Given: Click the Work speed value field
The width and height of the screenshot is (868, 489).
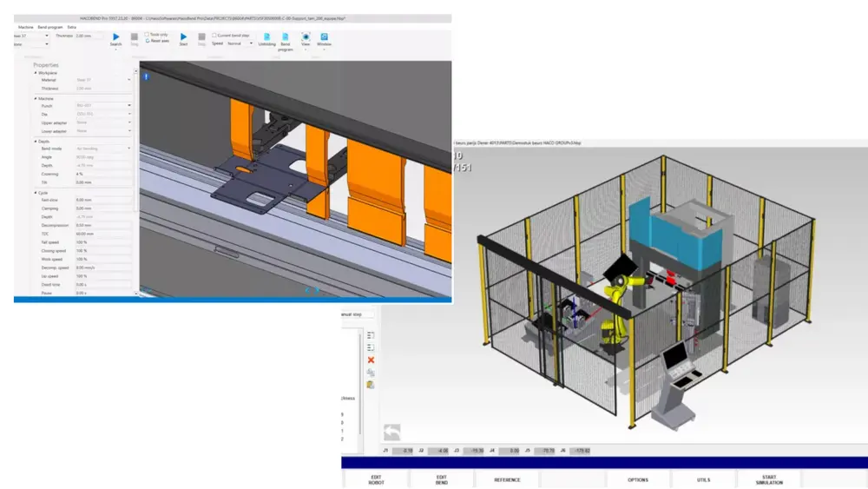Looking at the screenshot, I should click(x=103, y=259).
